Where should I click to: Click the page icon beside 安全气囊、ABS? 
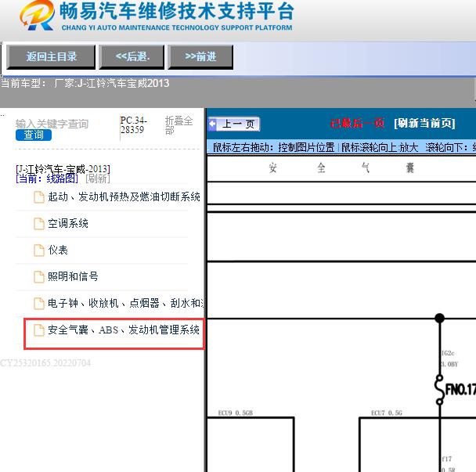[x=39, y=330]
